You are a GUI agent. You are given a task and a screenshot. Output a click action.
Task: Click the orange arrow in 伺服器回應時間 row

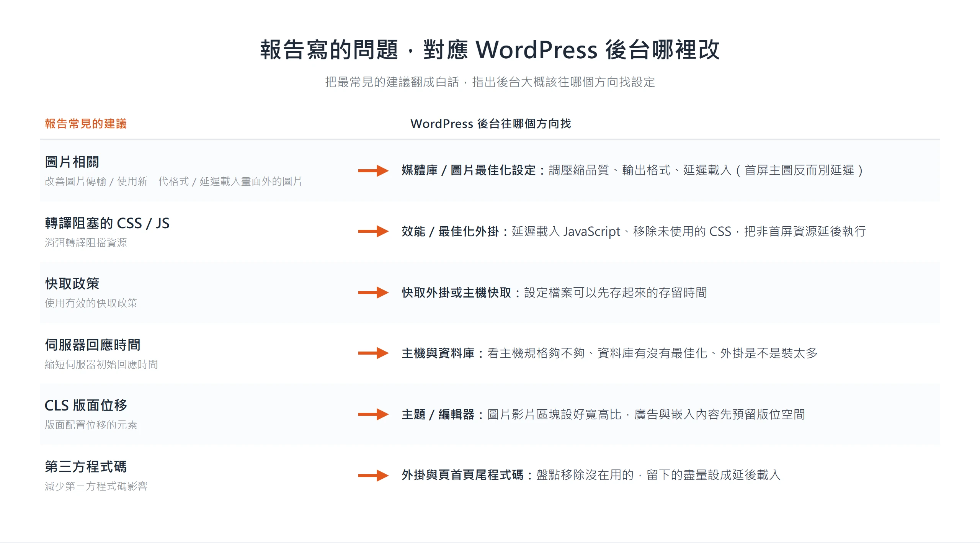coord(373,353)
